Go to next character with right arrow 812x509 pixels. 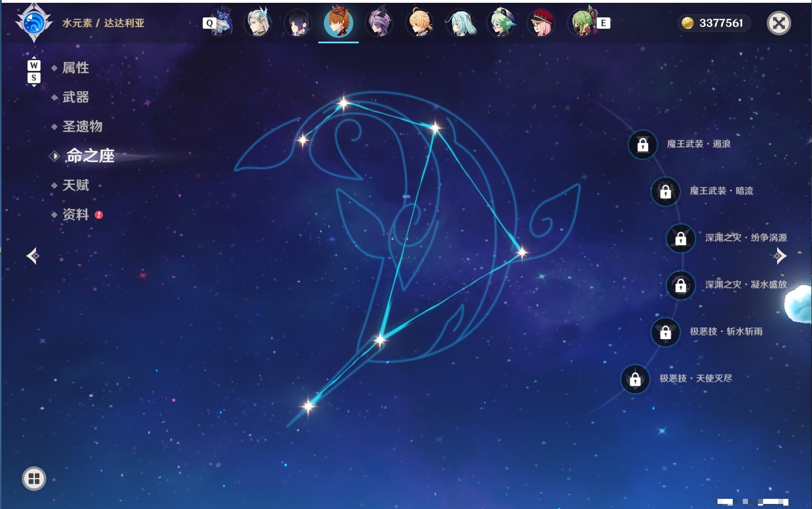coord(780,256)
